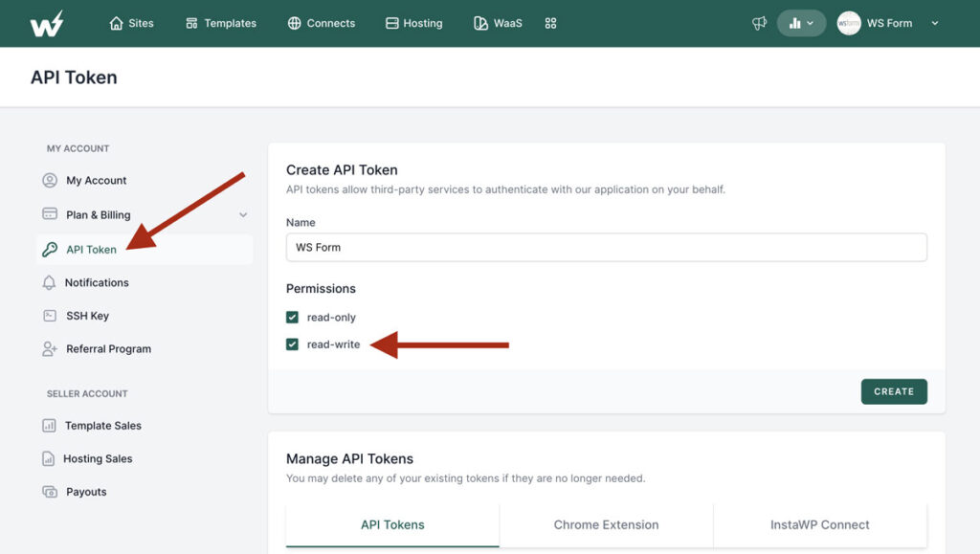Image resolution: width=980 pixels, height=554 pixels.
Task: Open announcements megaphone icon
Action: click(x=759, y=23)
